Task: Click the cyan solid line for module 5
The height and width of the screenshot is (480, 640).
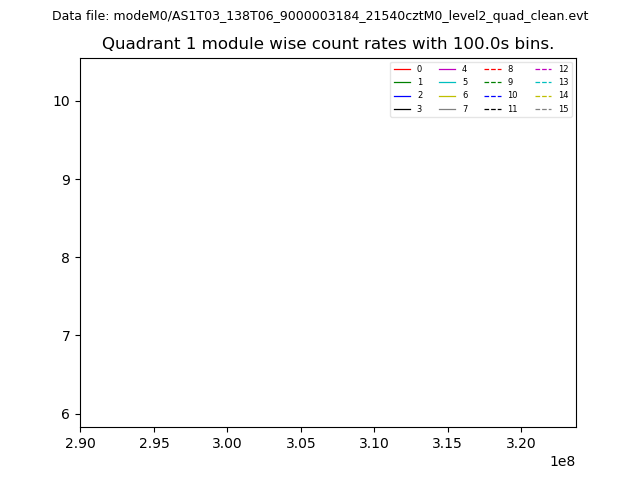Action: [447, 82]
